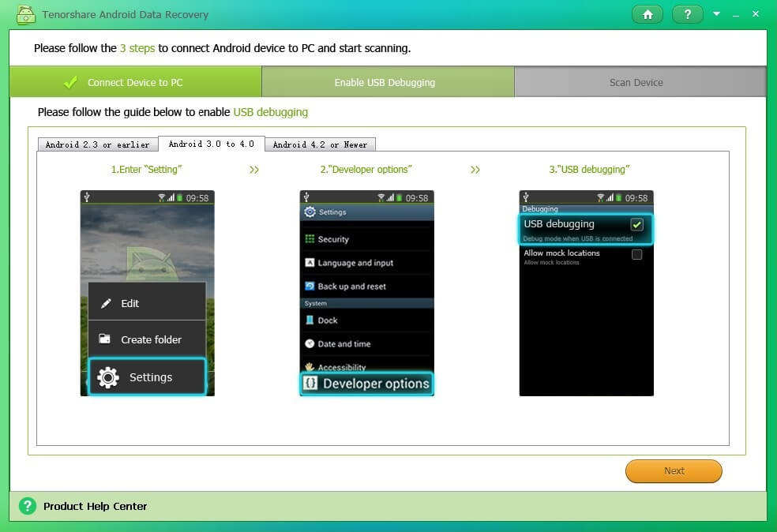Screen dimensions: 777x532
Task: Click the Dock icon in settings list
Action: coord(310,320)
